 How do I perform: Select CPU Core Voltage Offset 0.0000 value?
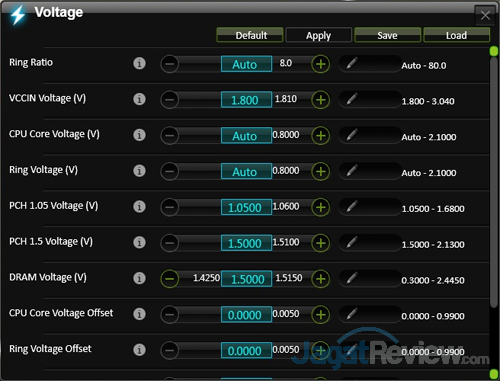point(246,315)
